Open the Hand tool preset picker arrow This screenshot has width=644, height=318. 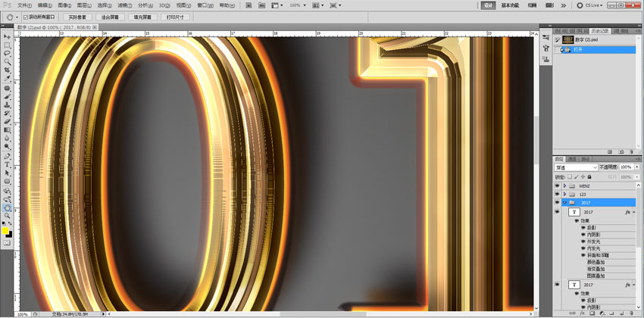tap(17, 17)
